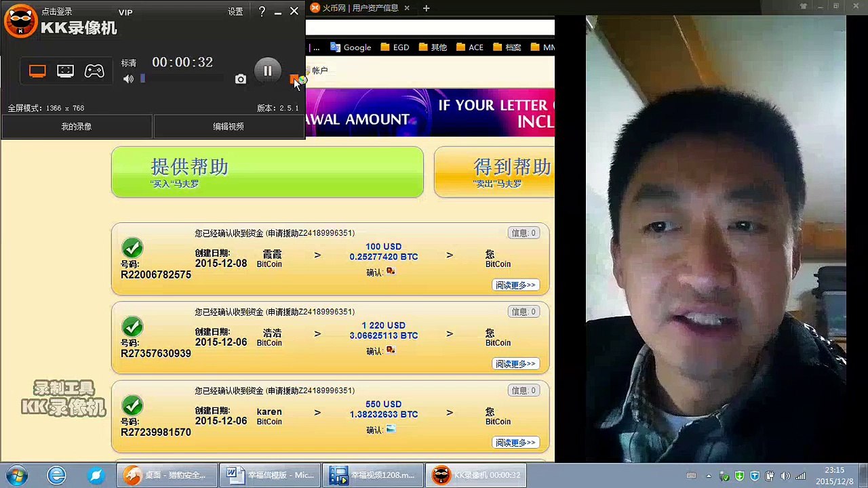Image resolution: width=868 pixels, height=488 pixels.
Task: Open Windows Start menu
Action: [x=17, y=475]
